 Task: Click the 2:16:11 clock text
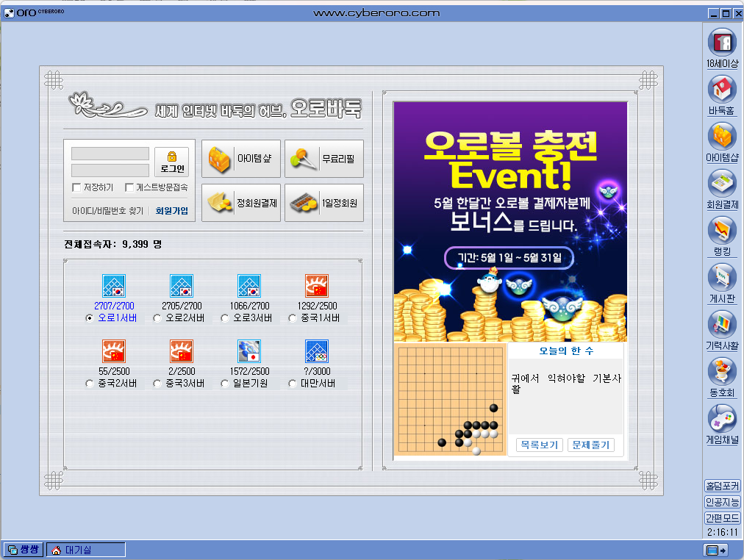(x=722, y=532)
